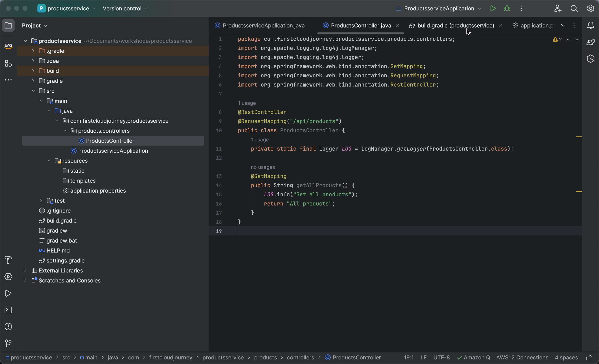Close the build.gradle tab
599x364 pixels.
click(501, 25)
